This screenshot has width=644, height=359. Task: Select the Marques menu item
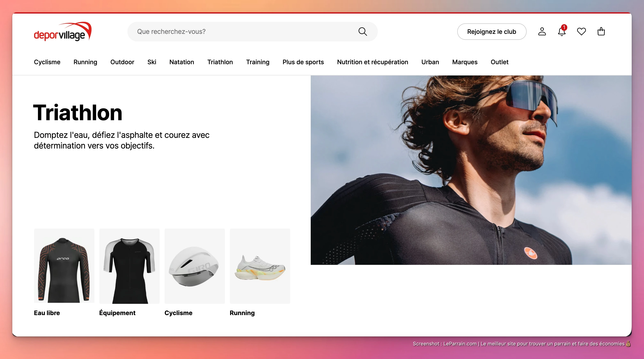coord(464,62)
